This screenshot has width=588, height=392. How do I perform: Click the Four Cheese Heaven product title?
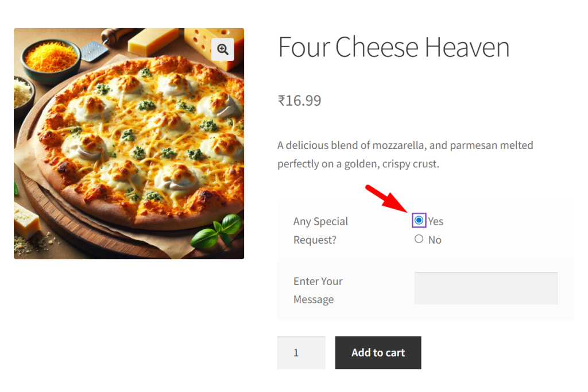pos(393,47)
